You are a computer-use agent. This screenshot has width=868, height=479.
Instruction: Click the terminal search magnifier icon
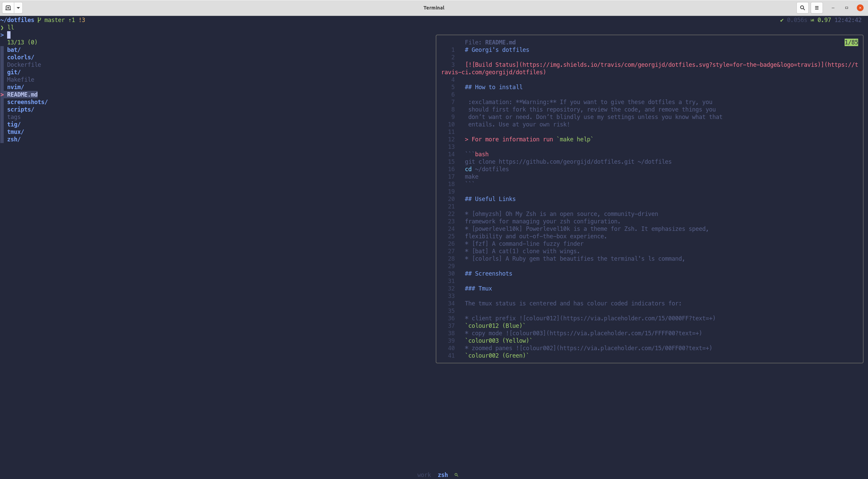pyautogui.click(x=802, y=7)
